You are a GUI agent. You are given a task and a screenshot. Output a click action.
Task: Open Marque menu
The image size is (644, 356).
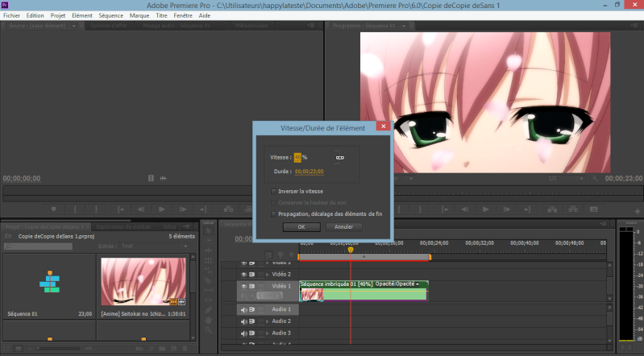139,15
